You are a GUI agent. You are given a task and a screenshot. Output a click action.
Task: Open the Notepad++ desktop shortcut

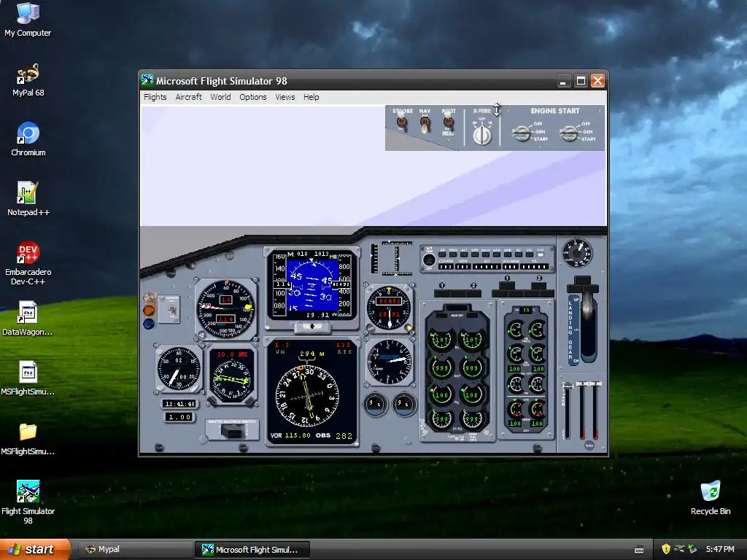coord(28,198)
